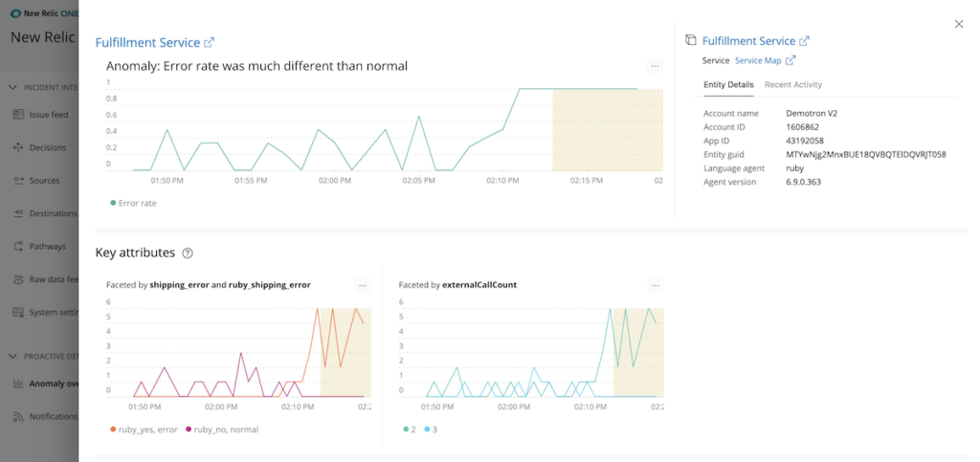Click the Decisions sidebar icon
This screenshot has width=980, height=462.
point(17,148)
